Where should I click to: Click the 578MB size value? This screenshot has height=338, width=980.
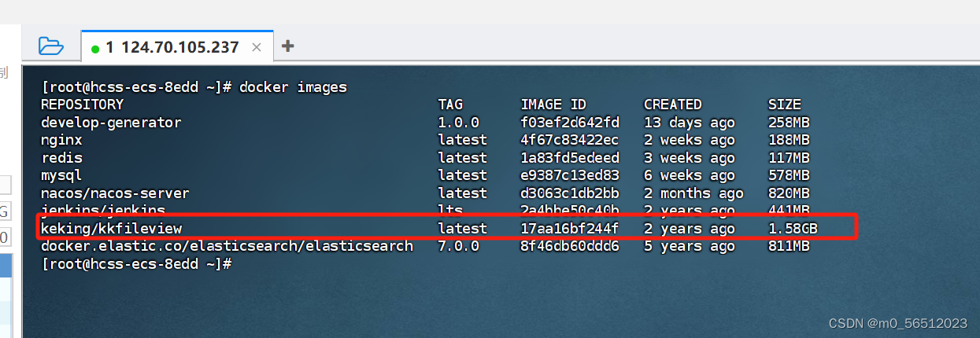click(x=789, y=175)
